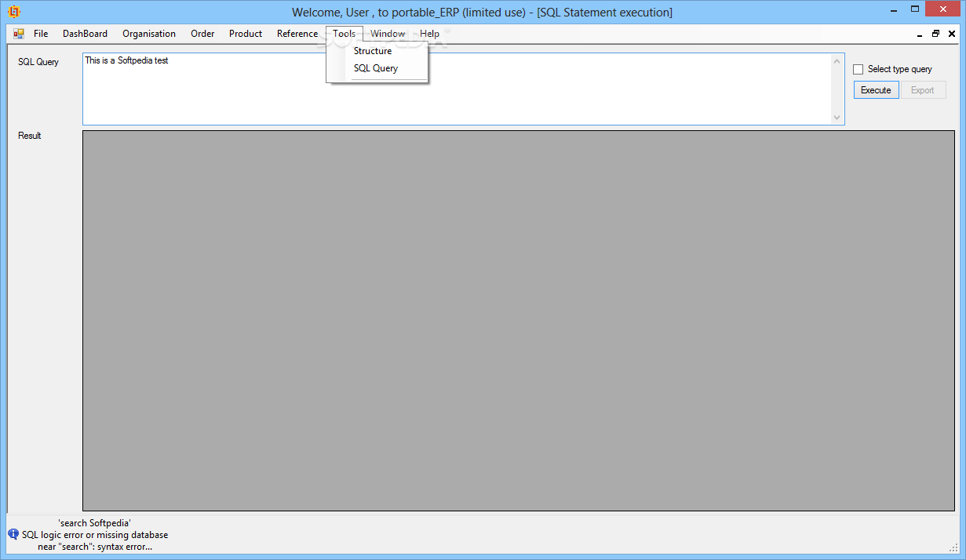Viewport: 966px width, 560px height.
Task: Click the 'search Softpedia' status text
Action: point(94,522)
